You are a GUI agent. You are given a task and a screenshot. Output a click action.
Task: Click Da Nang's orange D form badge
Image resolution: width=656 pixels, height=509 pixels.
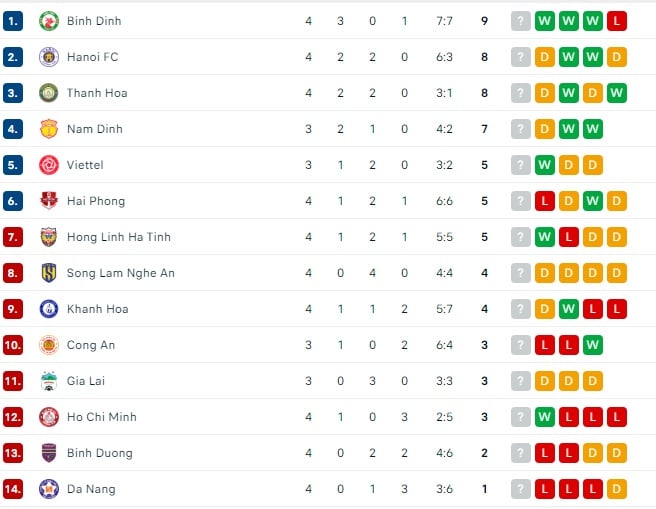(617, 489)
